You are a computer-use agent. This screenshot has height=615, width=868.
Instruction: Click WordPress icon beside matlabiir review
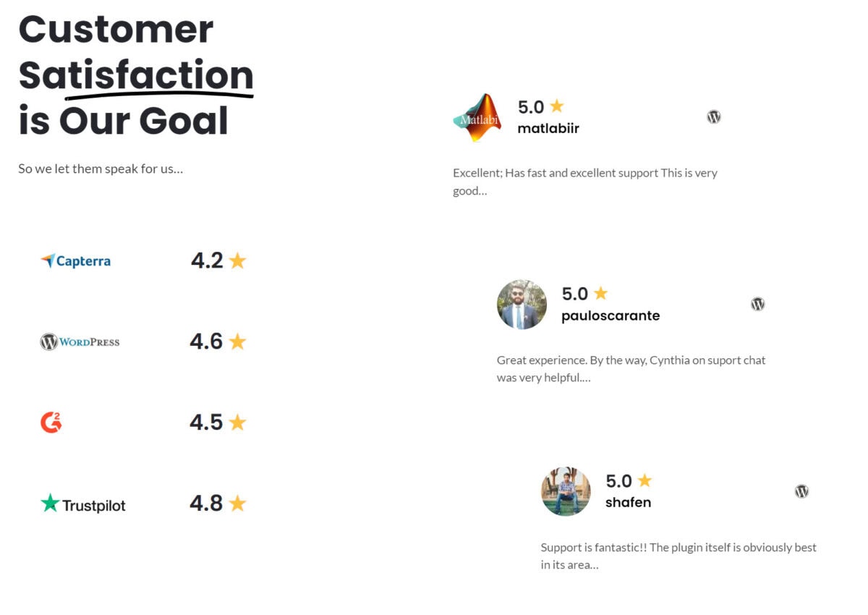pos(714,117)
